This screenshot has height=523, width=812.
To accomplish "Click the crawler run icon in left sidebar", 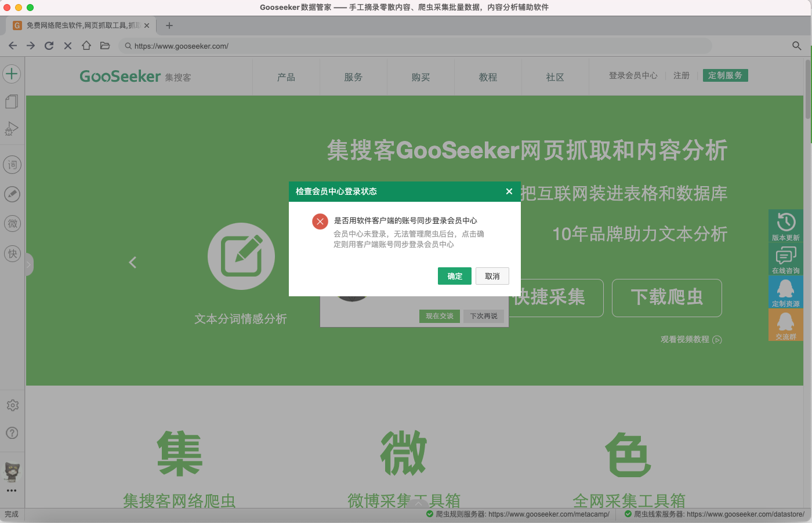I will [x=12, y=129].
